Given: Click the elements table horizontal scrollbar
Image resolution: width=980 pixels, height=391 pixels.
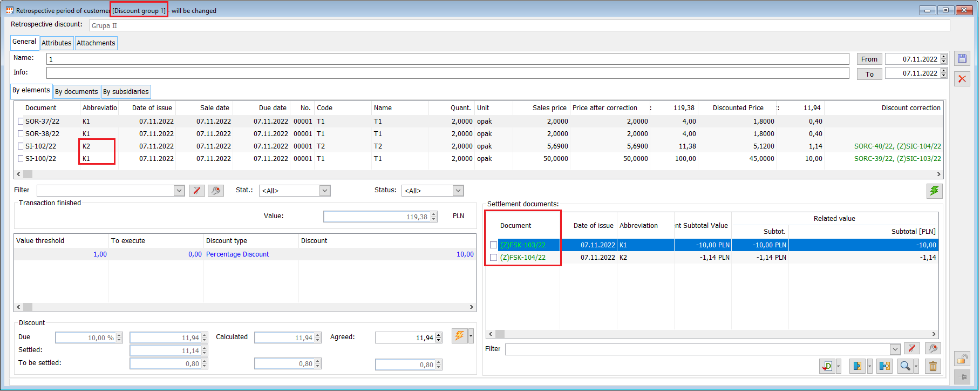Looking at the screenshot, I should coord(479,174).
